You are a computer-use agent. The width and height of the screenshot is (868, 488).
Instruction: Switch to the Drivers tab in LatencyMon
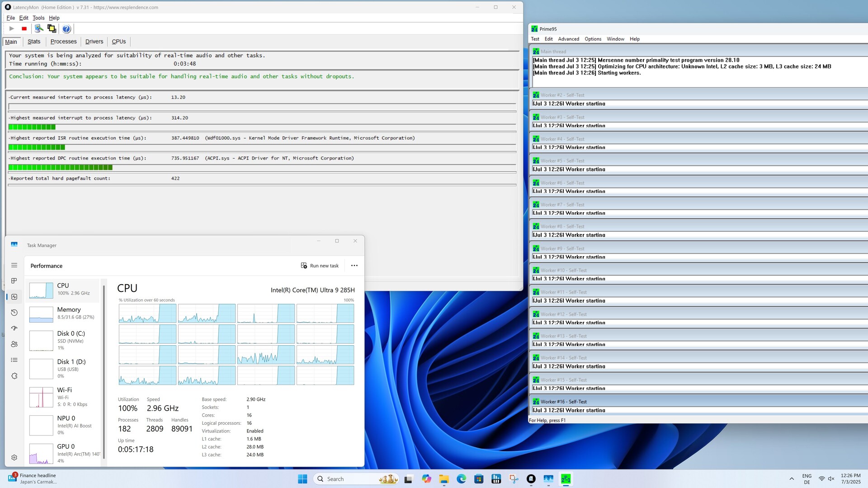click(94, 42)
